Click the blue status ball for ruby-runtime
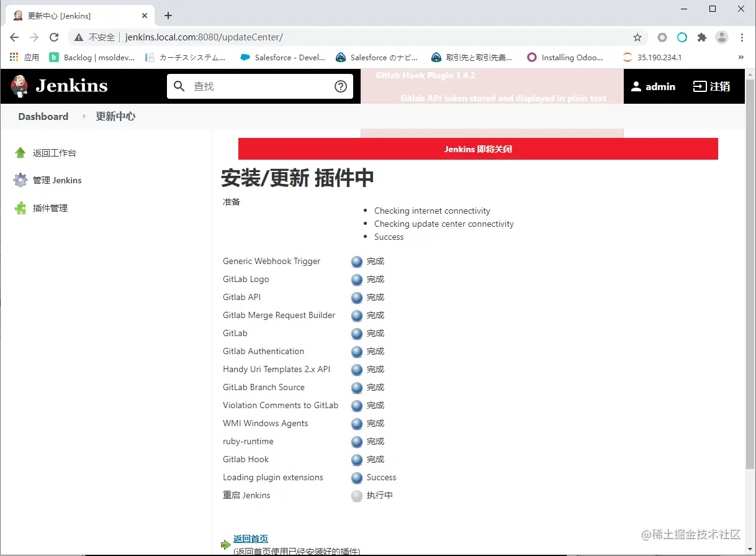 (357, 442)
